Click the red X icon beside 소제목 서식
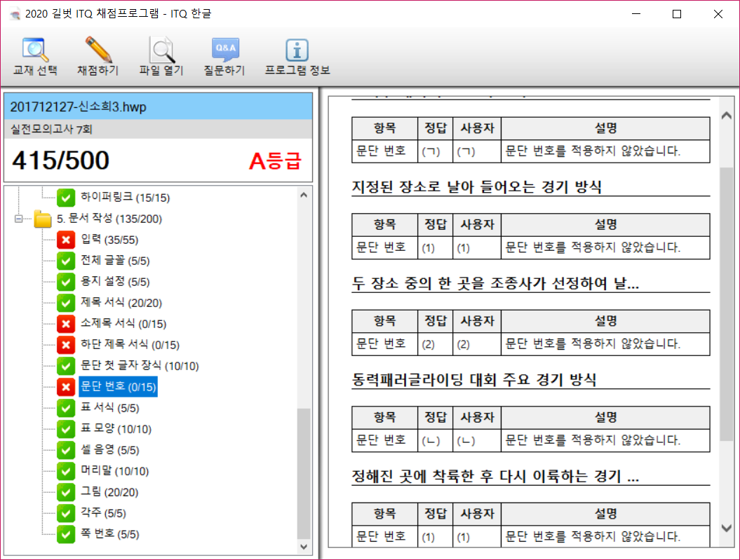Viewport: 740px width, 560px height. [x=66, y=324]
